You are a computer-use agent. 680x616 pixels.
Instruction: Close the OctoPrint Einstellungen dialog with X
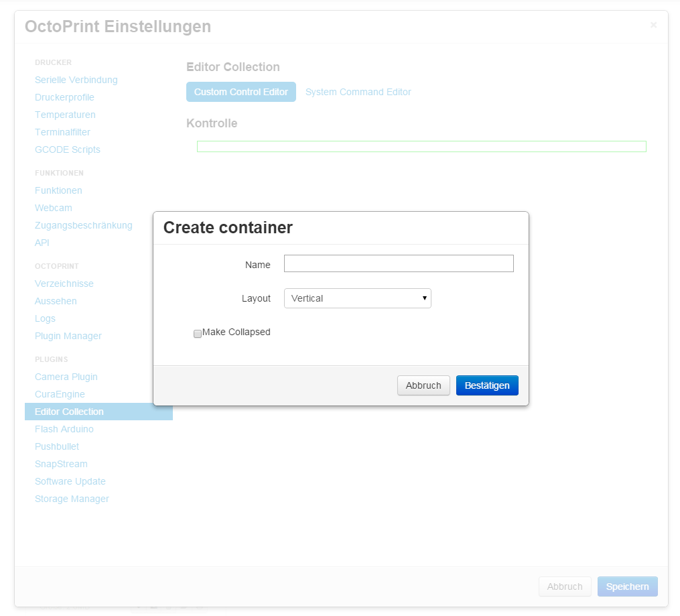pyautogui.click(x=654, y=25)
